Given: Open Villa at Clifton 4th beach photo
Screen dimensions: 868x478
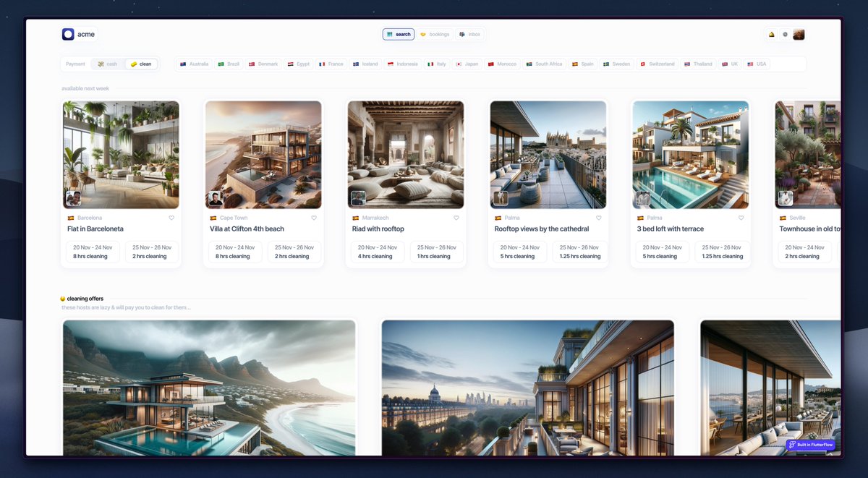Looking at the screenshot, I should [x=263, y=155].
